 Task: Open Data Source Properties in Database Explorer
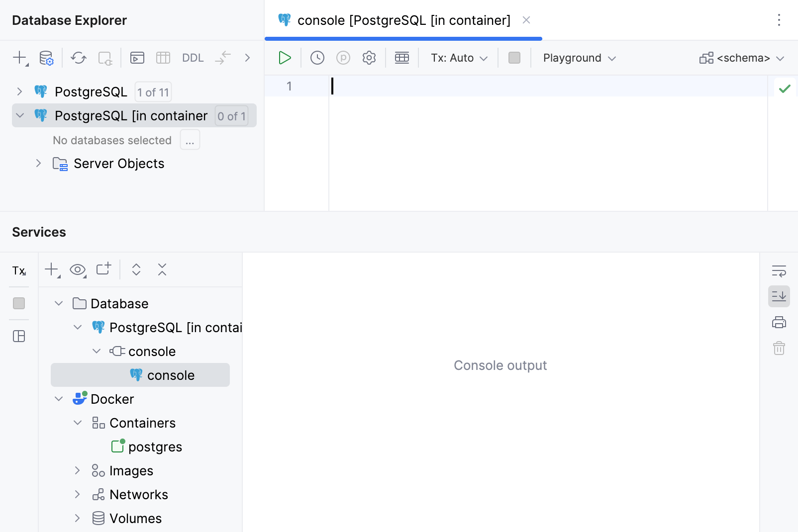pos(46,58)
